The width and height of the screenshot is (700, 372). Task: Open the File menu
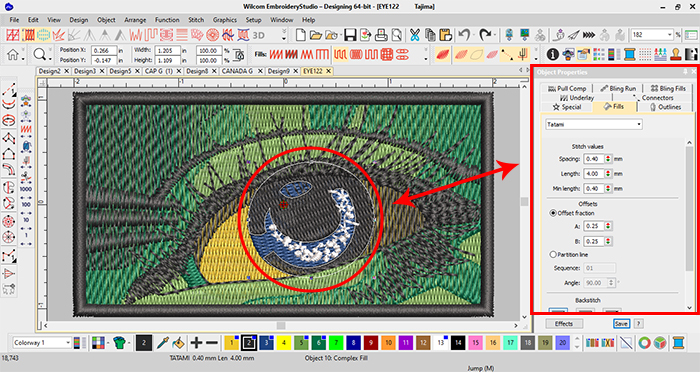[14, 20]
